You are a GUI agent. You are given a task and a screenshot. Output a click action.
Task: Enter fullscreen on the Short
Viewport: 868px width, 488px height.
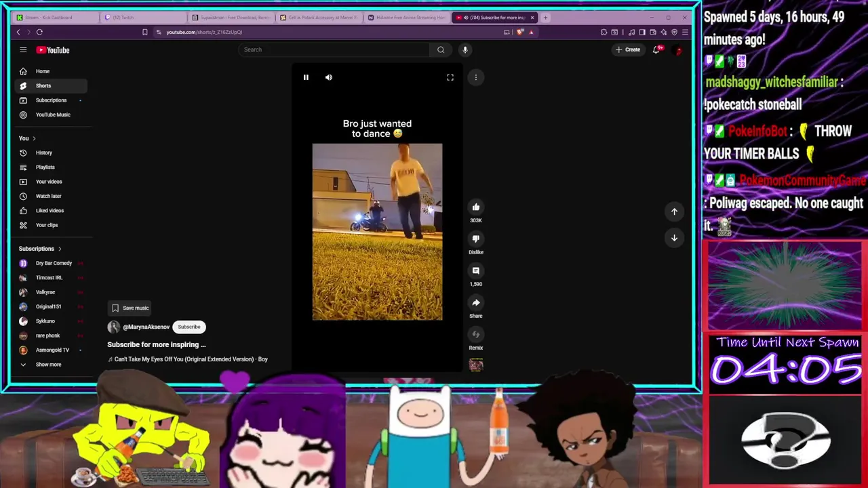[450, 77]
